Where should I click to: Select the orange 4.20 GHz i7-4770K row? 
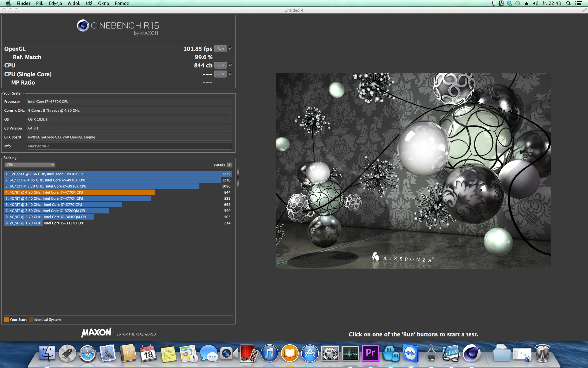click(x=118, y=192)
